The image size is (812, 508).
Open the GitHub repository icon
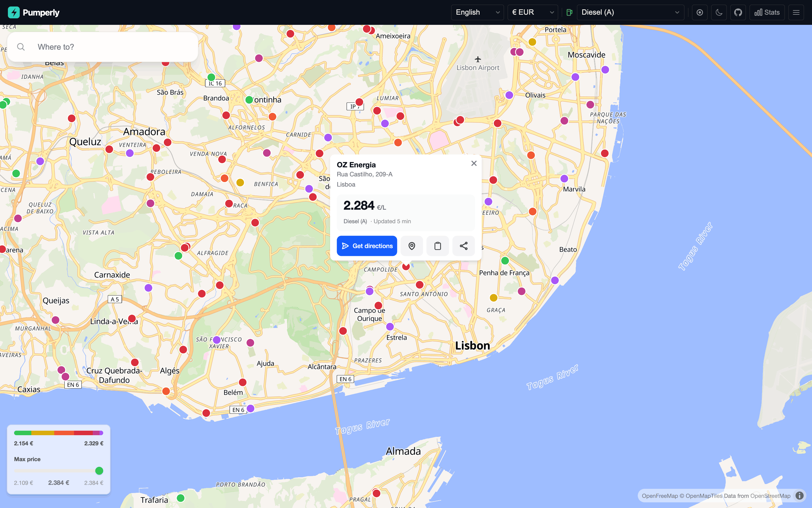point(738,12)
